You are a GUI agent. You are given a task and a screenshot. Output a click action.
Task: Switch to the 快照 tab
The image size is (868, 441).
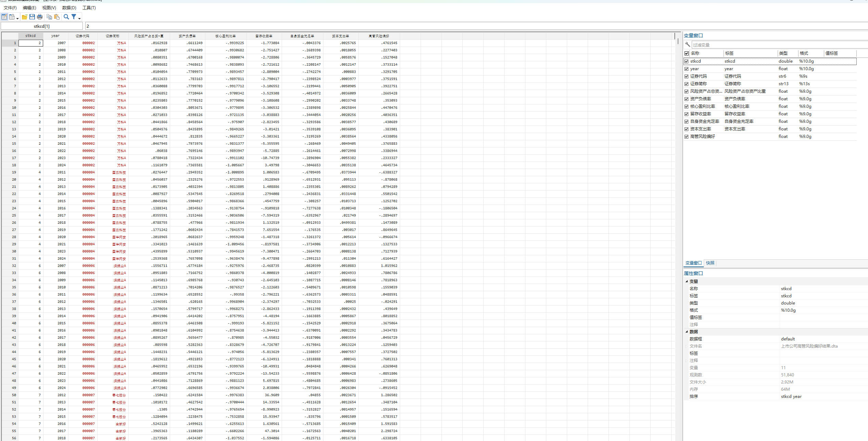click(710, 263)
